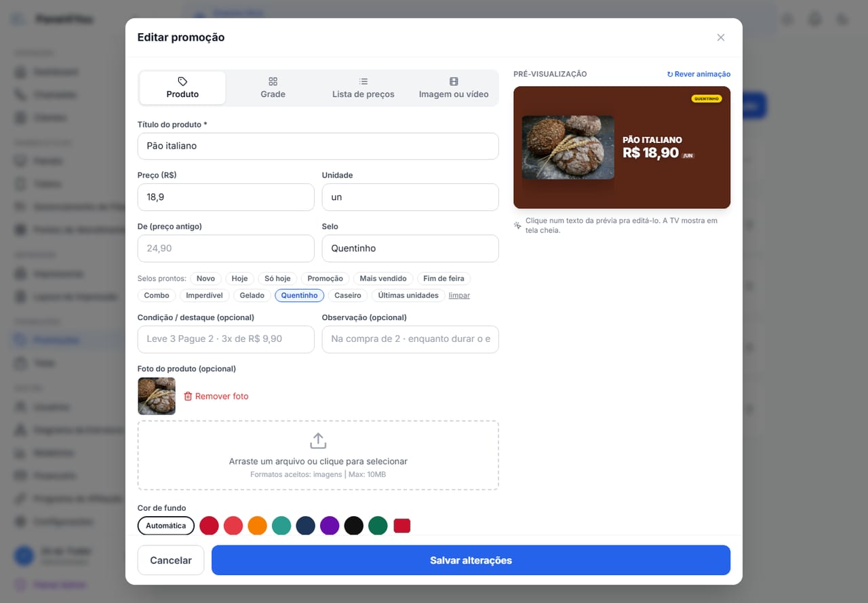Open the product photo thumbnail
This screenshot has height=603, width=868.
[x=157, y=396]
